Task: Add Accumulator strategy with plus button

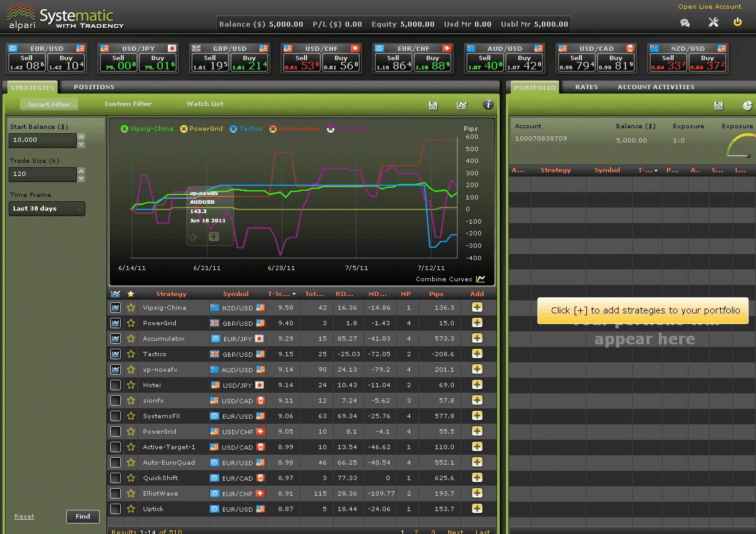Action: [x=477, y=338]
